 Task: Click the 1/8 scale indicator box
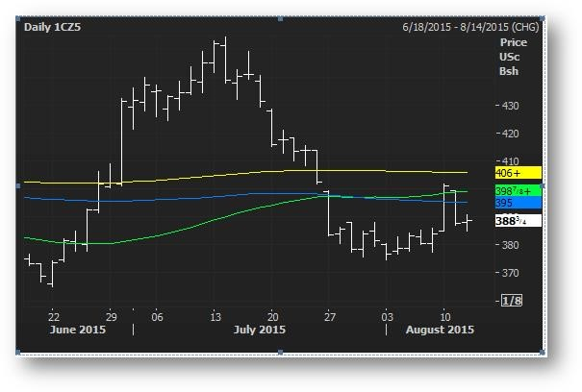(x=514, y=302)
